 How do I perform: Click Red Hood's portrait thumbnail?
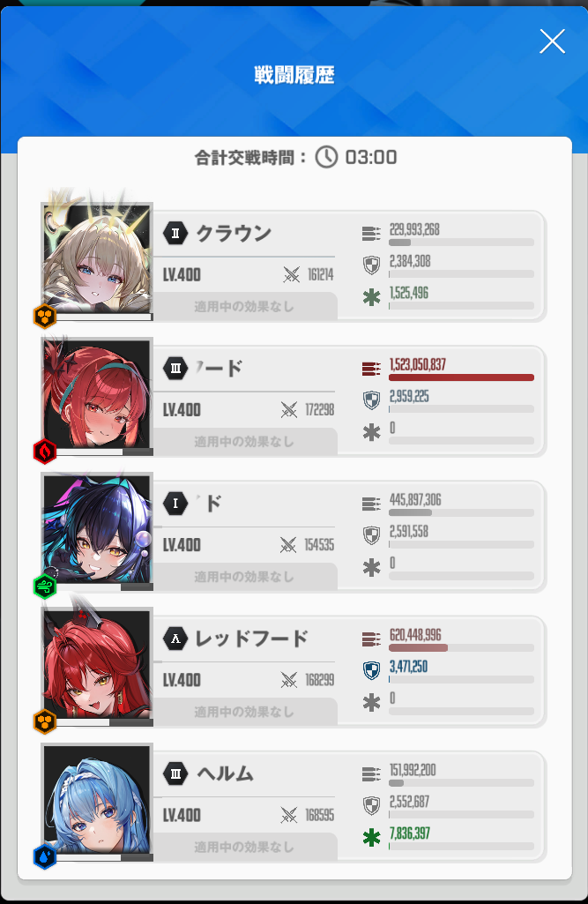pos(97,666)
